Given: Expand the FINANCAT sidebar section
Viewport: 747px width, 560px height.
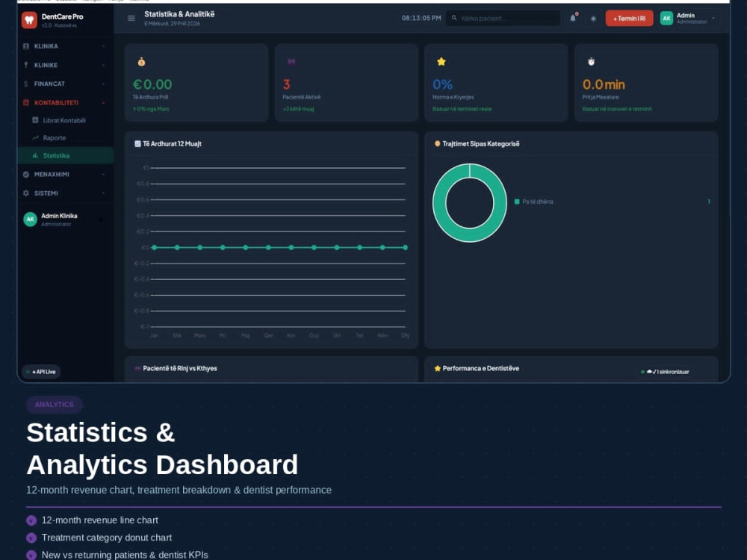Looking at the screenshot, I should point(65,84).
